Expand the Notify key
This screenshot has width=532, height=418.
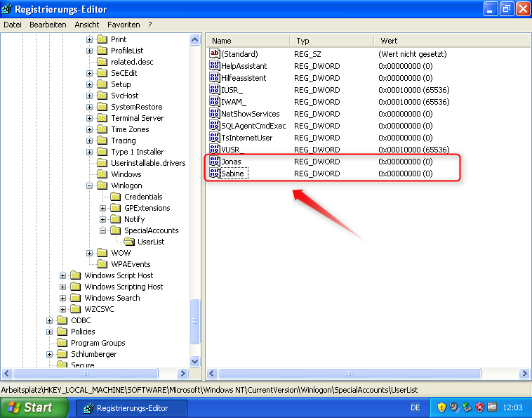(x=102, y=219)
